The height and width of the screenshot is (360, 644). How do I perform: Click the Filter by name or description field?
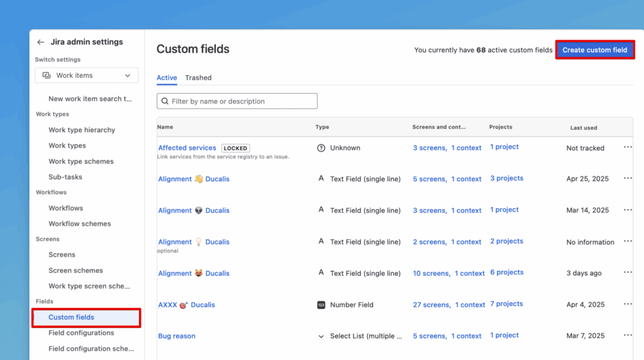[242, 101]
